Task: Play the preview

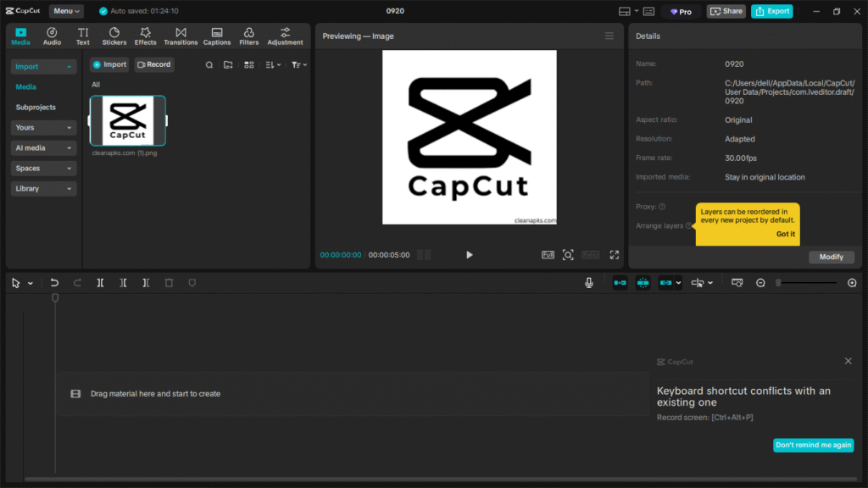Action: [x=470, y=255]
